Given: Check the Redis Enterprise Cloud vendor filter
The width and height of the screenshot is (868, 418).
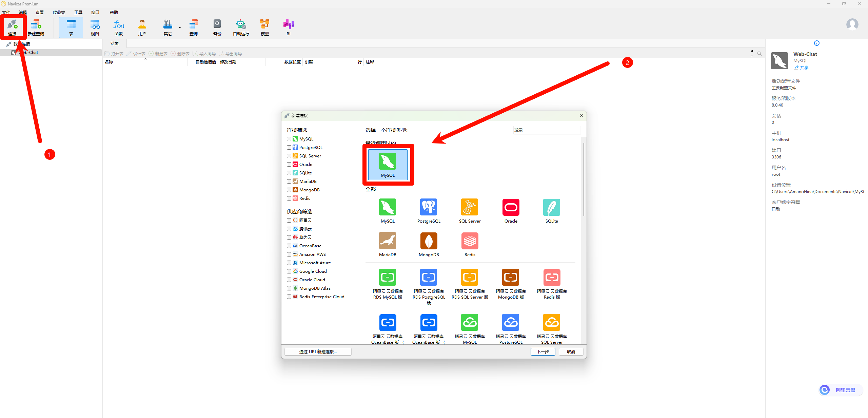Looking at the screenshot, I should tap(289, 297).
